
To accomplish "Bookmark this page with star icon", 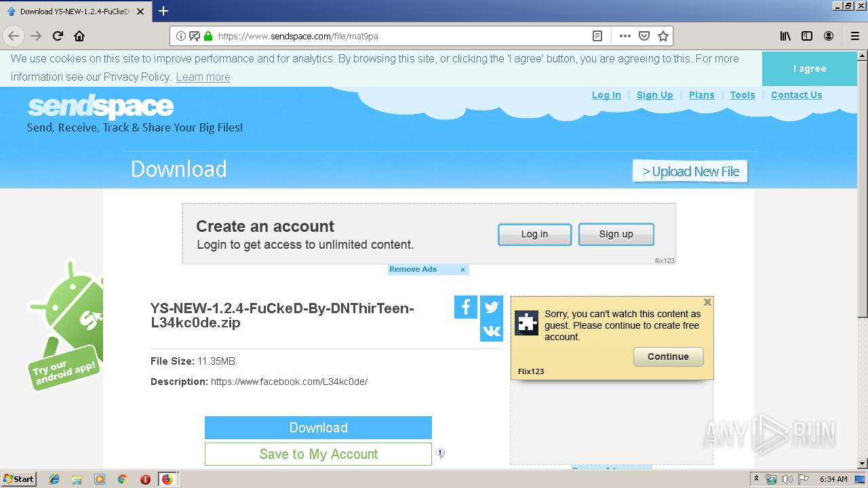I will pyautogui.click(x=663, y=36).
